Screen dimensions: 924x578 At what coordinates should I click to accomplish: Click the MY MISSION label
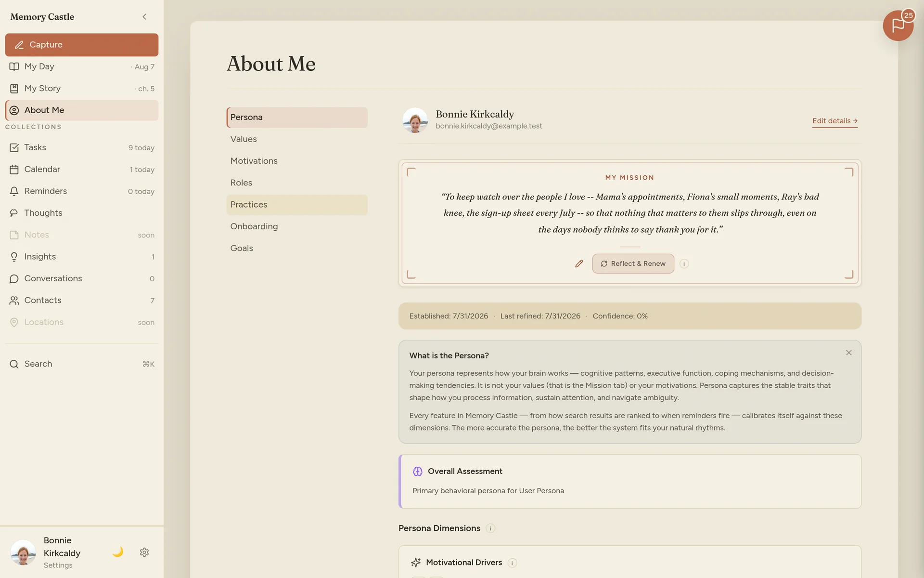tap(629, 178)
